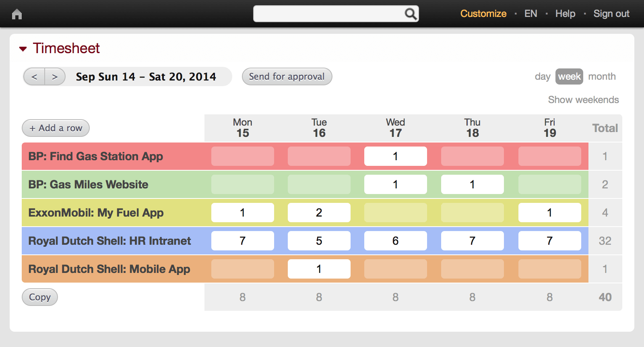Edit Find Gas Station App Friday cell
Viewport: 644px width, 347px height.
550,156
